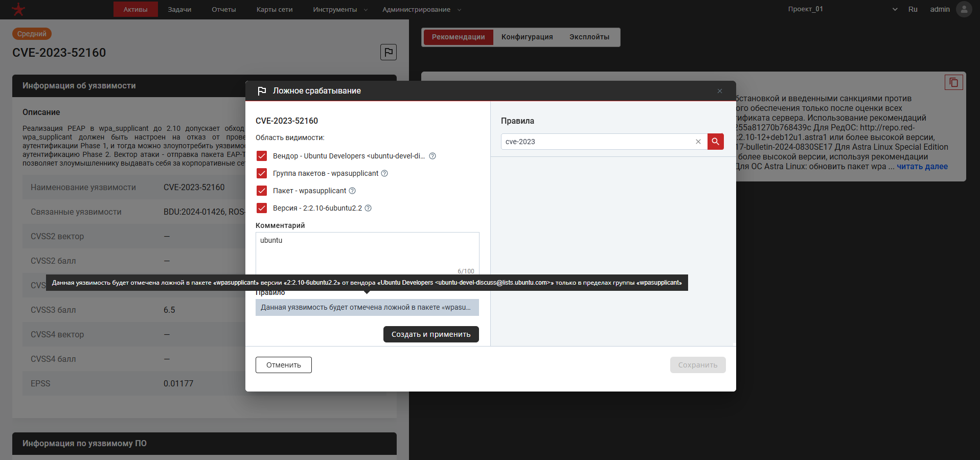Click the red search button in Правила

click(715, 142)
